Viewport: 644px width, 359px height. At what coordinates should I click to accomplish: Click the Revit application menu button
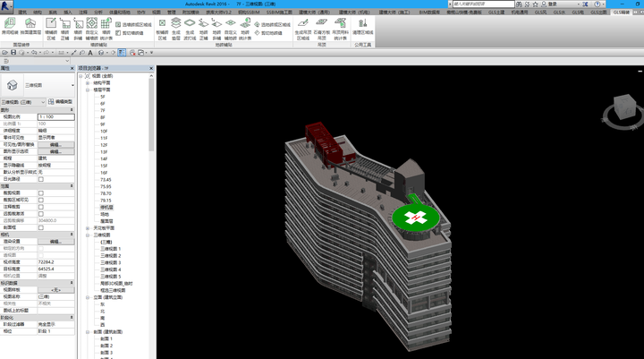(x=6, y=5)
